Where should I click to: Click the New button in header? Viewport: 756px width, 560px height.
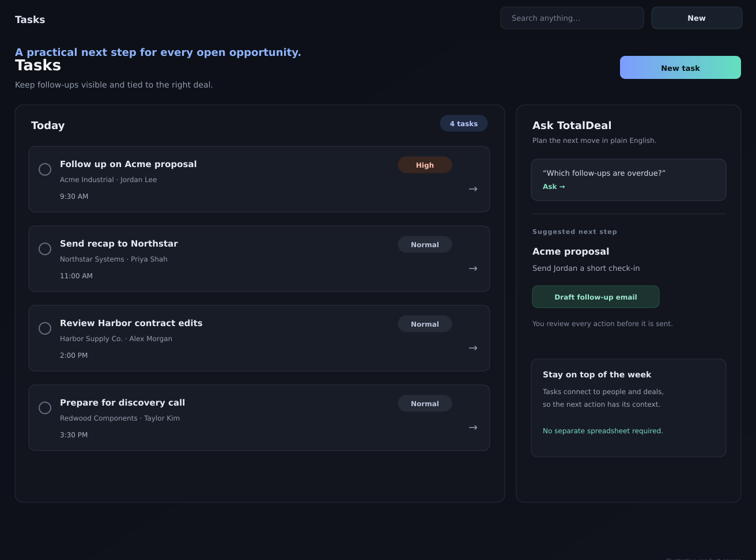pyautogui.click(x=697, y=18)
